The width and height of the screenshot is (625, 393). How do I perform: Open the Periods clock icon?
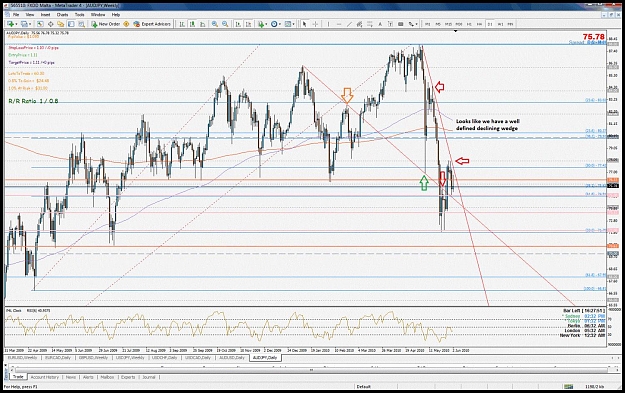(274, 24)
